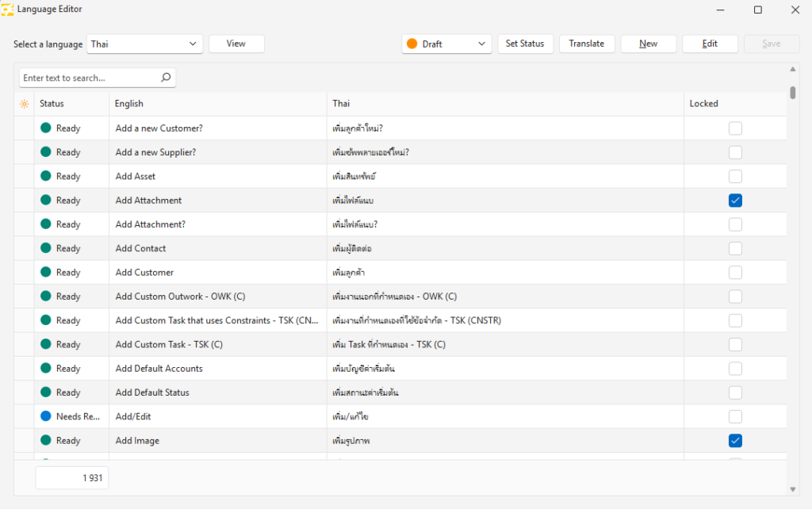Check Locked box for Add a new Customer?

click(735, 128)
